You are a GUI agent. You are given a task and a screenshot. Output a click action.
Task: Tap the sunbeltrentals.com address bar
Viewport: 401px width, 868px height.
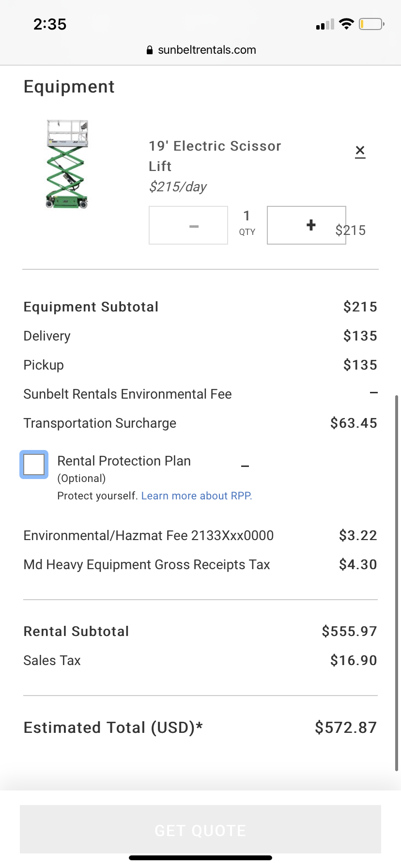(x=207, y=50)
